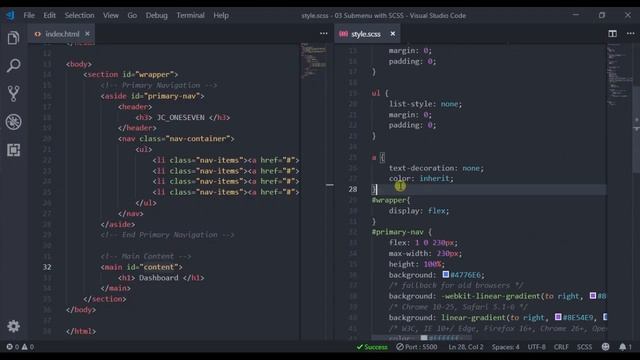Click 'list-style: none;' declaration

tap(425, 104)
